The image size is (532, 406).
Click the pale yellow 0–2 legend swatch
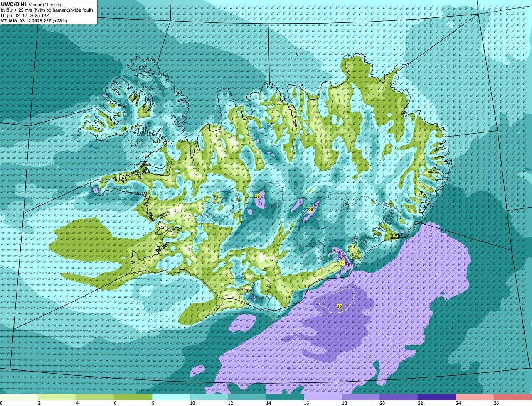[x=19, y=397]
